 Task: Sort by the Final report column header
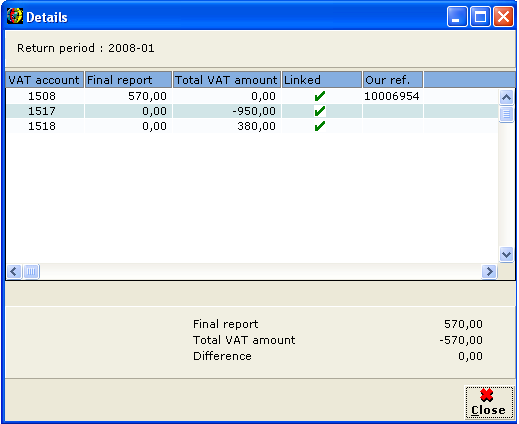[128, 80]
